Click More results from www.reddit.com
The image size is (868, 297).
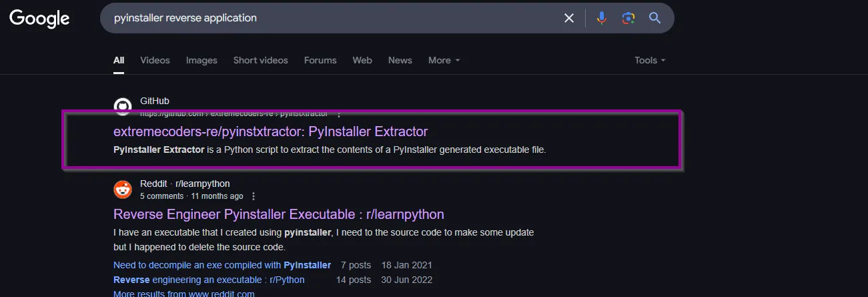click(183, 294)
